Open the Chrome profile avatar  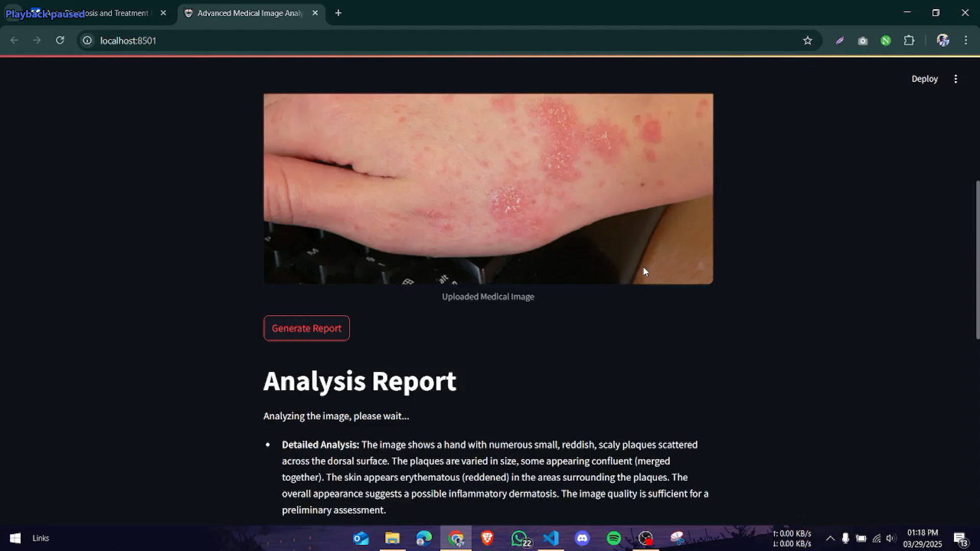click(x=943, y=40)
